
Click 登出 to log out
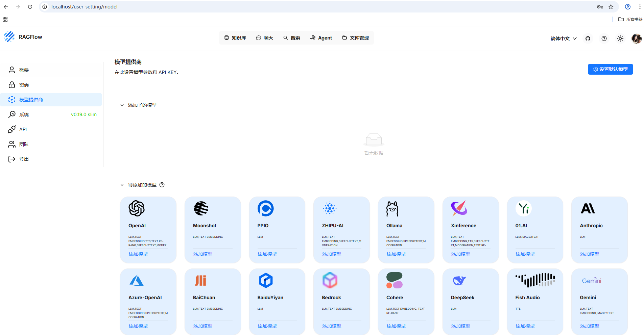point(51,159)
